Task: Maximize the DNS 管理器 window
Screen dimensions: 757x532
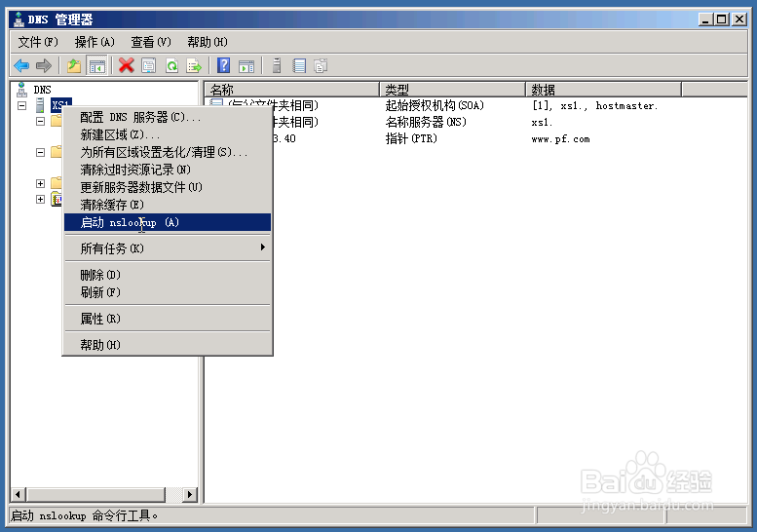Action: point(722,19)
